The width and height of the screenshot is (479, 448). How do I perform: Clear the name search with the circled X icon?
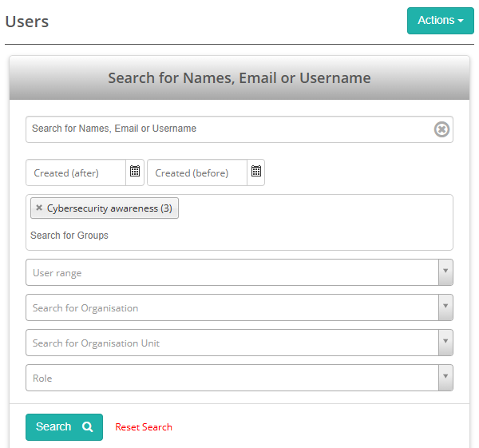[441, 129]
